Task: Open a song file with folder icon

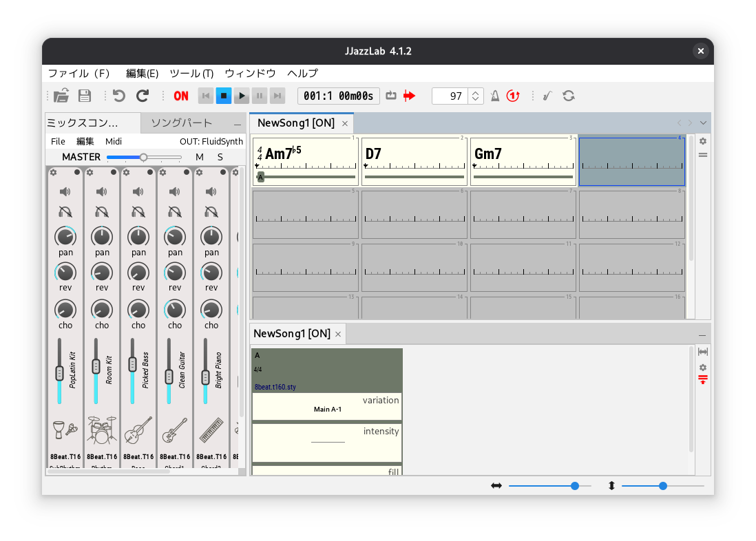Action: click(61, 96)
